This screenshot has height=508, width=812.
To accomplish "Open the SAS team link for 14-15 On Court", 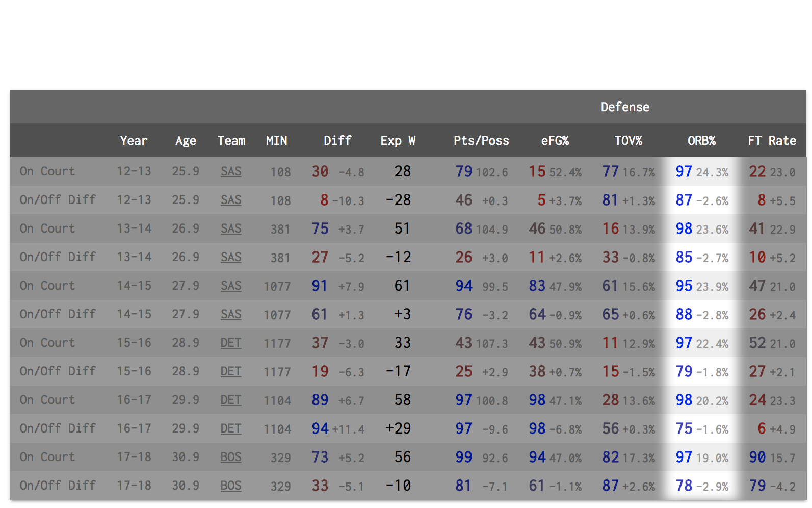I will [231, 286].
